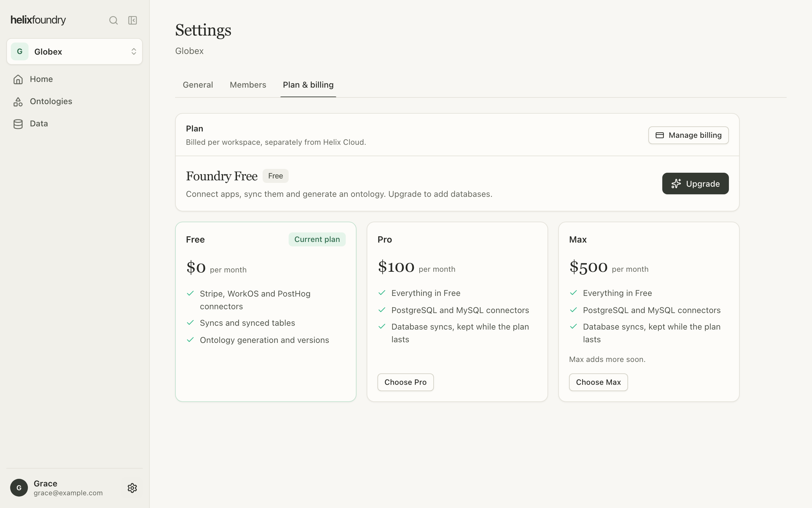
Task: Open Manage billing
Action: pos(688,135)
